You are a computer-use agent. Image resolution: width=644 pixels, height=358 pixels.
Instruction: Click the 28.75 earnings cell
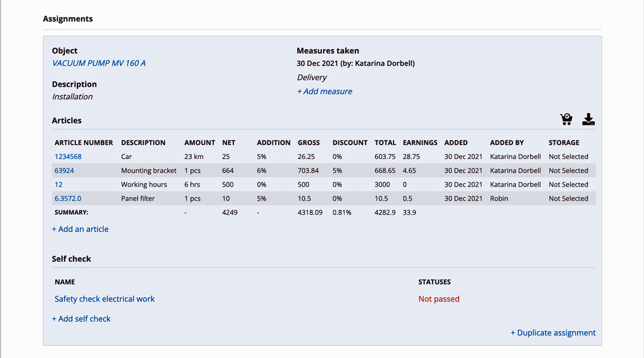point(411,156)
